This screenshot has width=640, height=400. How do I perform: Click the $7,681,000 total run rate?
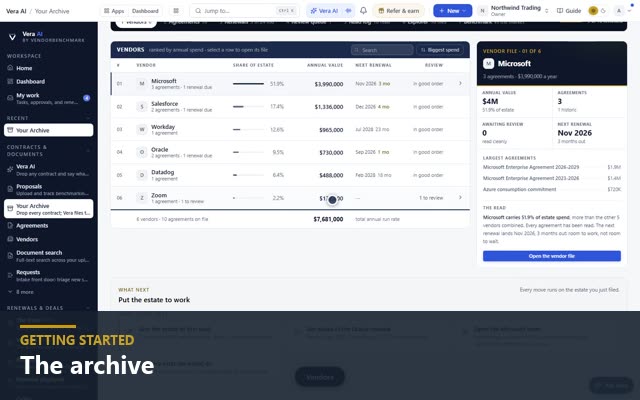click(328, 219)
